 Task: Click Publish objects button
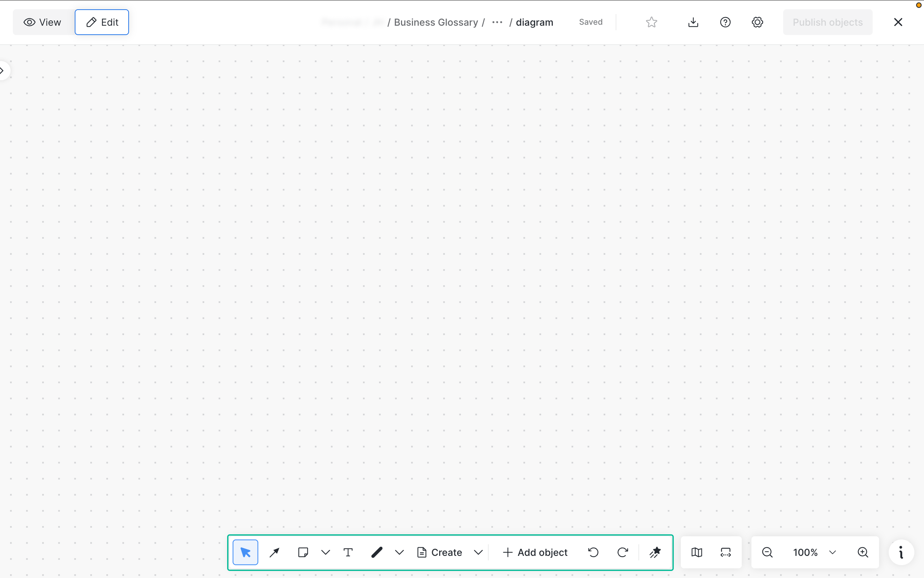pos(827,22)
